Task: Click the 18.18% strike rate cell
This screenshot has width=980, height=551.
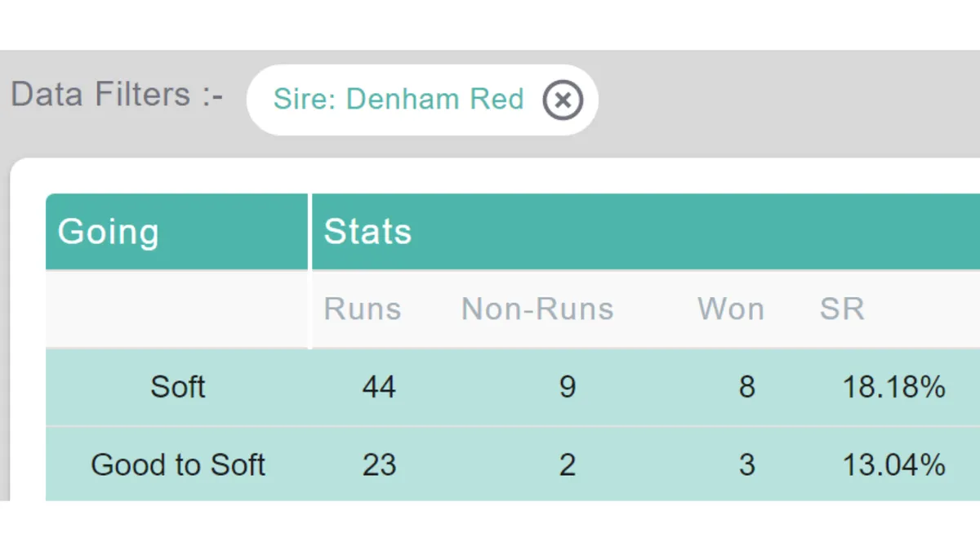Action: [893, 387]
